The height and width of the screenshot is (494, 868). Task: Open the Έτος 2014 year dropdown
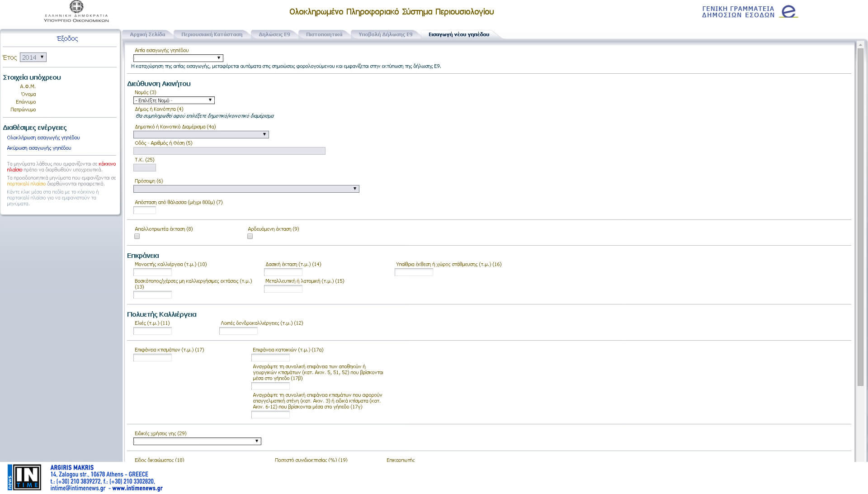pos(33,57)
